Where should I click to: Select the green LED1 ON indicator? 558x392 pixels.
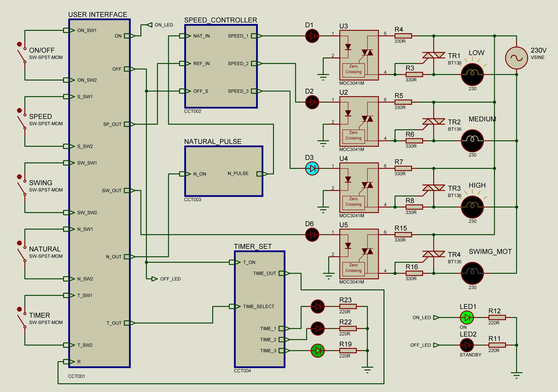tap(467, 317)
